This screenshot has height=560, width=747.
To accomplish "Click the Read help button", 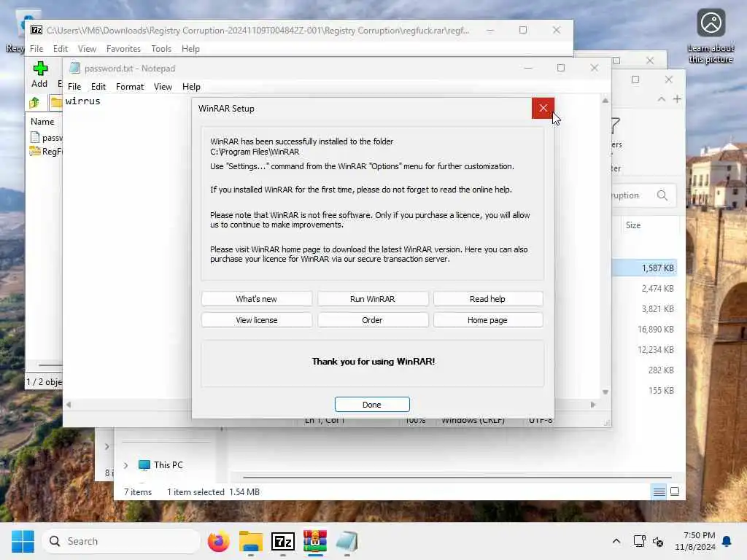I will pos(487,299).
